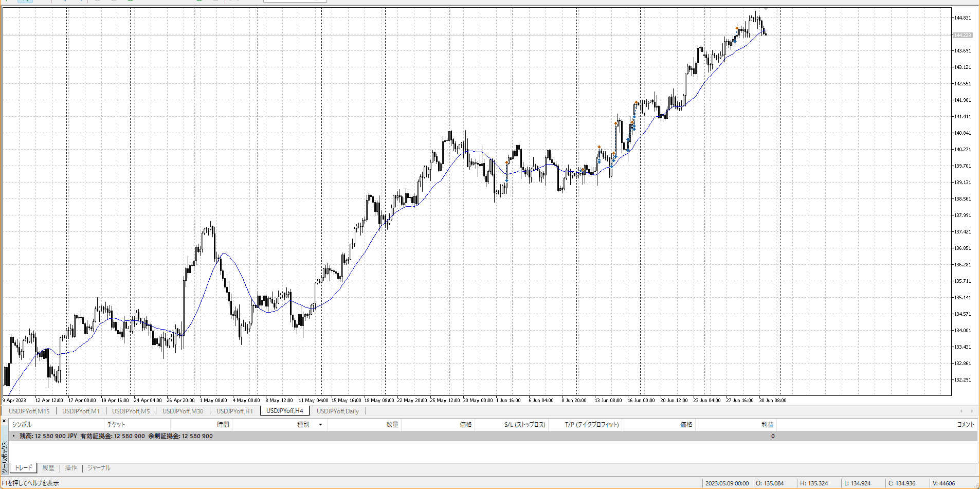Image resolution: width=980 pixels, height=489 pixels.
Task: Open the USDJPYoff,M1 chart tab
Action: 81,411
